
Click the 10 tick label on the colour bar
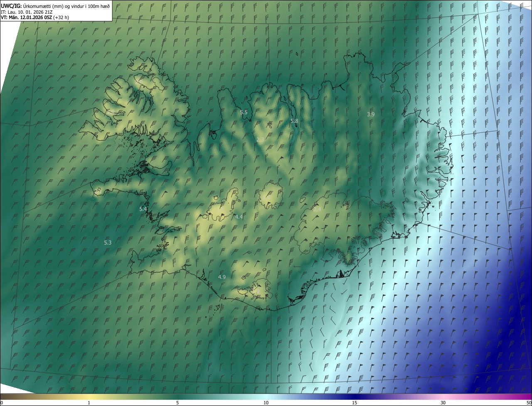pyautogui.click(x=266, y=403)
